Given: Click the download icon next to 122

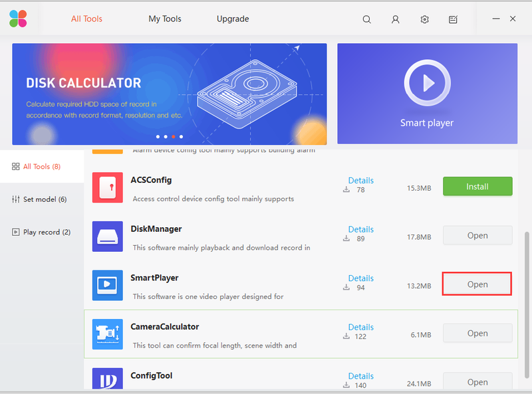Looking at the screenshot, I should (346, 336).
